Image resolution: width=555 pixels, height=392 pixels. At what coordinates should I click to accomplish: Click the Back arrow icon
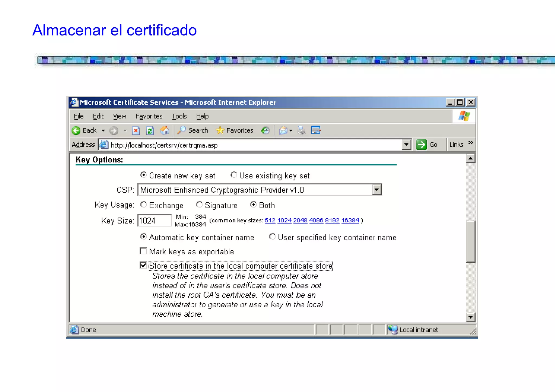click(x=76, y=131)
